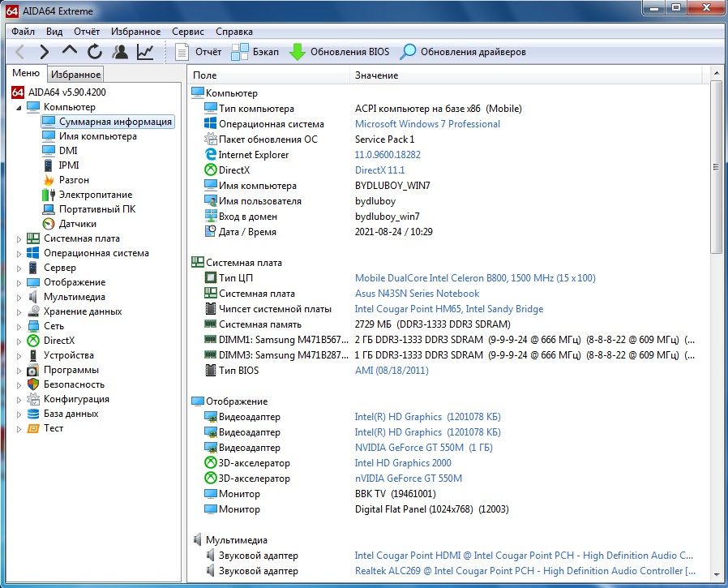This screenshot has height=588, width=728.
Task: Open the Безопасность shield tree item
Action: pos(66,384)
